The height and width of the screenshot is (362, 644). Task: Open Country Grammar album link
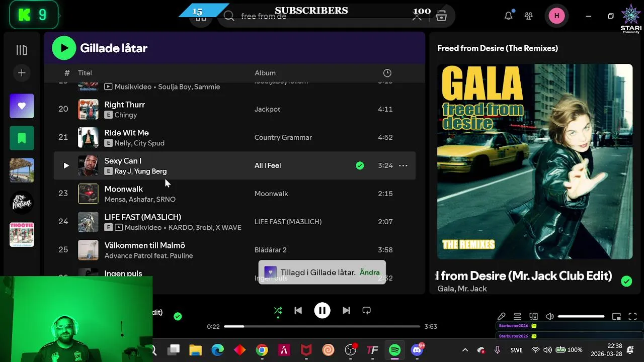click(283, 137)
